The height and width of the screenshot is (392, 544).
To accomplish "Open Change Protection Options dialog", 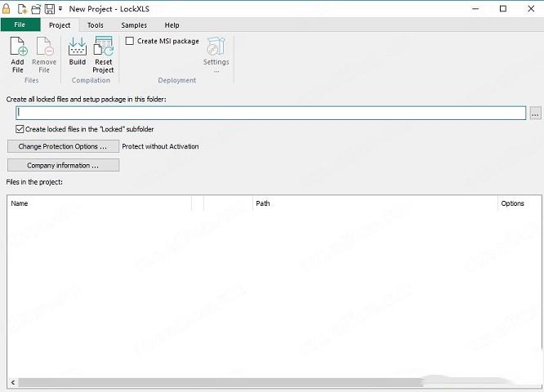I will (63, 146).
